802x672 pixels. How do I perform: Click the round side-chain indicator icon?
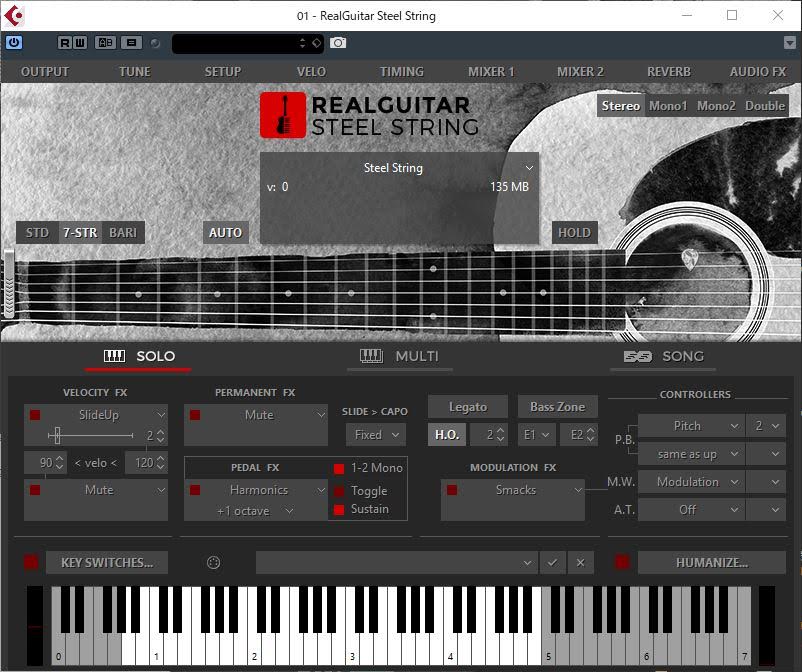pos(155,43)
